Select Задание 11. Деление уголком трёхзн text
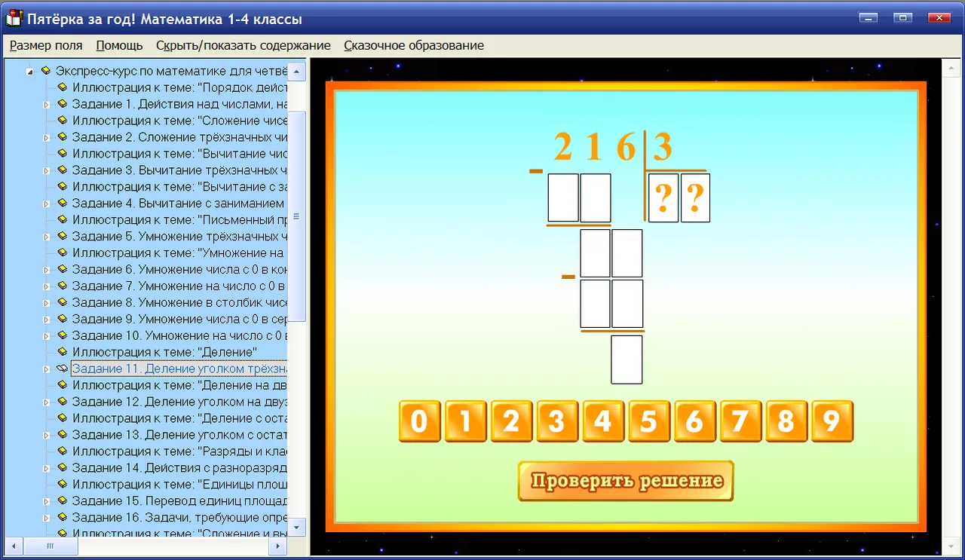Screen dimensions: 965x560 pos(179,369)
